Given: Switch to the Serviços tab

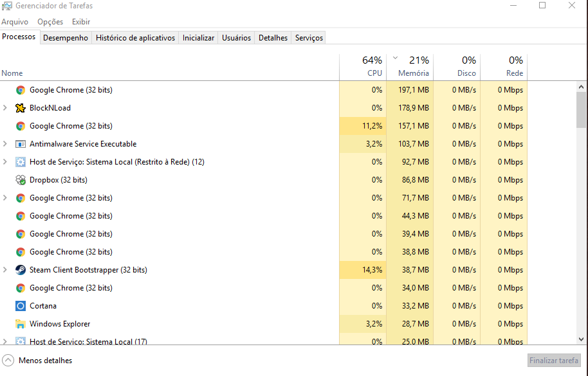Looking at the screenshot, I should click(x=309, y=38).
